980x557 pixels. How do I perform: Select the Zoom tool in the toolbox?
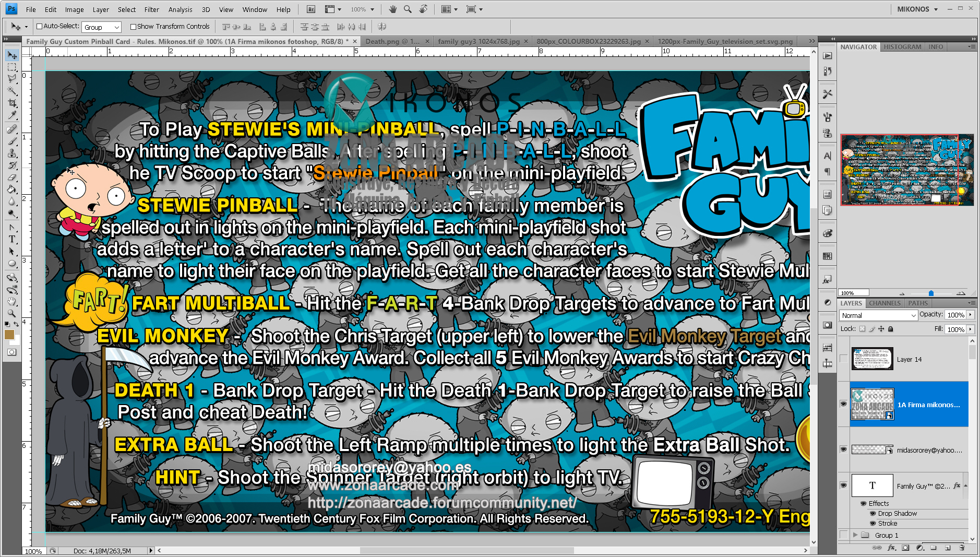pyautogui.click(x=12, y=313)
